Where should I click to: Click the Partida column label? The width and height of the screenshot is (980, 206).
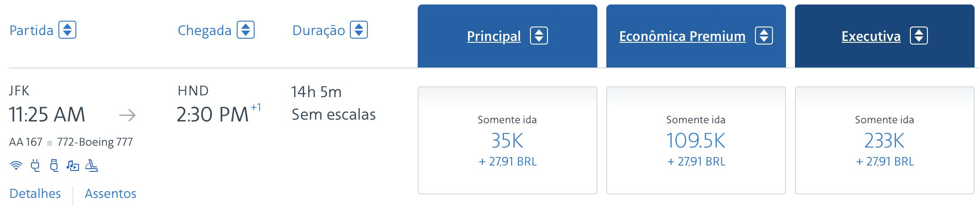(31, 30)
